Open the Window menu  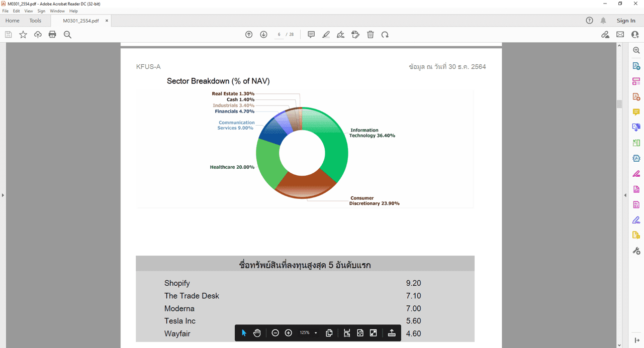click(x=57, y=11)
